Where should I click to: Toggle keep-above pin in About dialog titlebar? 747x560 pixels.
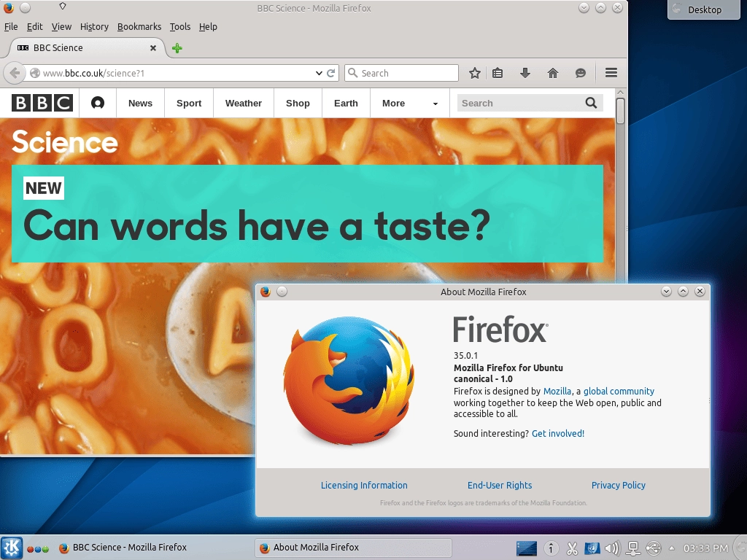tap(282, 292)
